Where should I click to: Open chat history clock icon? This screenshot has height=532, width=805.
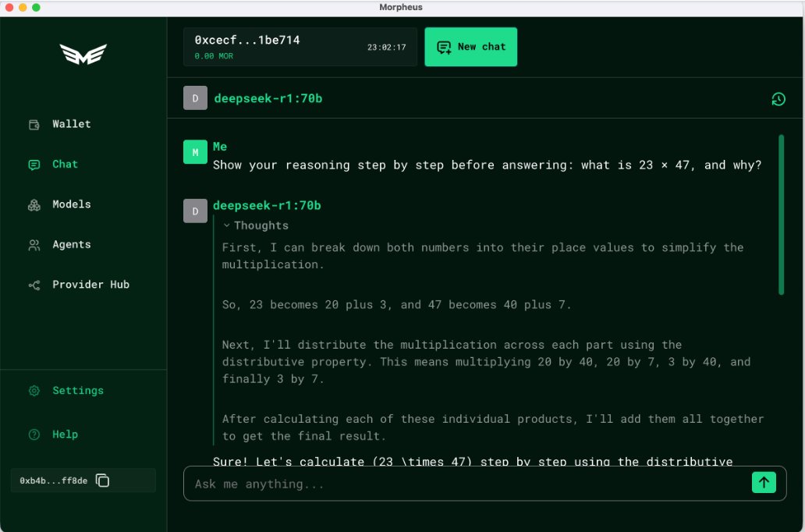click(x=778, y=99)
